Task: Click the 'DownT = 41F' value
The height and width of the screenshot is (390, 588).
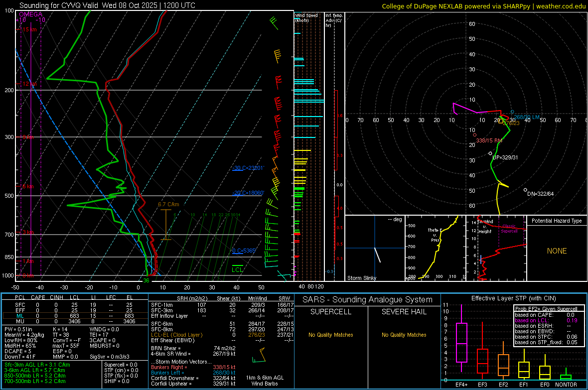Action: click(x=20, y=357)
